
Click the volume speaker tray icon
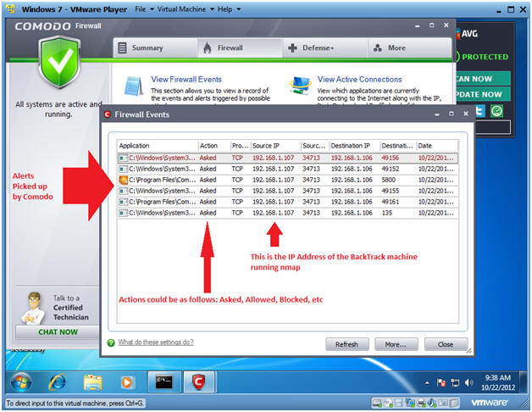tap(469, 383)
